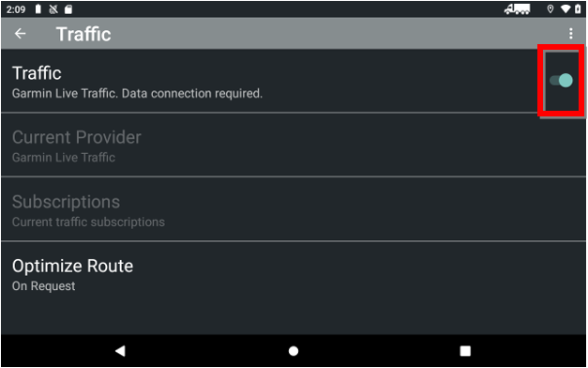The width and height of the screenshot is (588, 368).
Task: Turn off the Garmin Live Traffic switch
Action: coord(561,81)
